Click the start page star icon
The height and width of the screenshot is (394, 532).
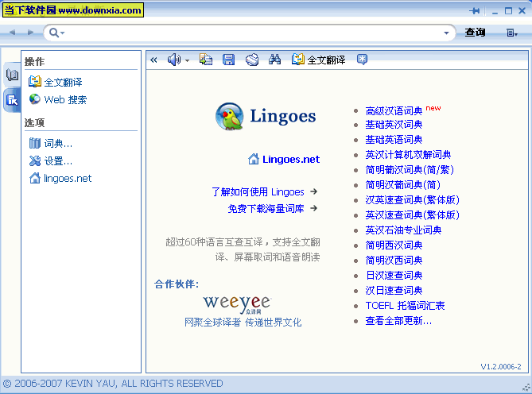click(362, 60)
